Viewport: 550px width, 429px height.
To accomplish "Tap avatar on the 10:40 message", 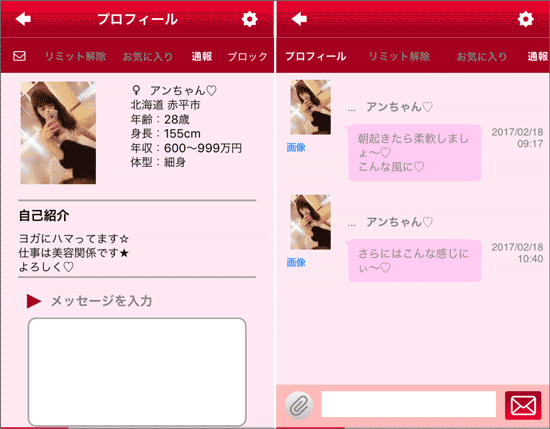I will [x=310, y=222].
